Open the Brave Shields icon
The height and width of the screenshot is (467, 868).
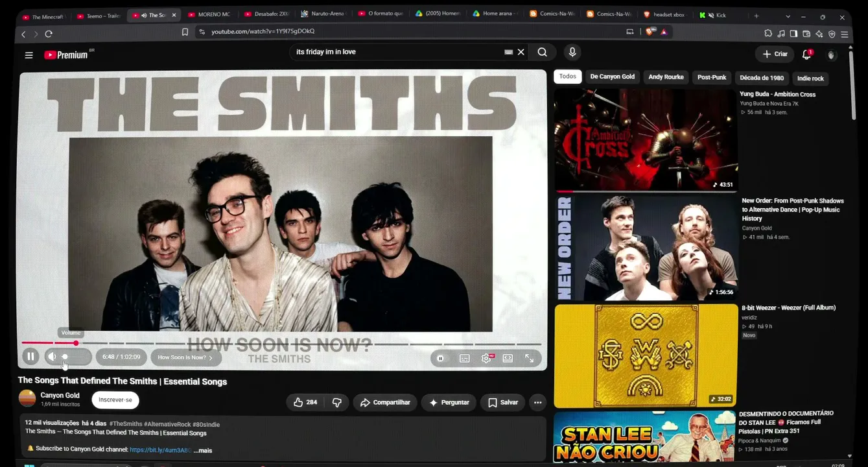click(650, 32)
